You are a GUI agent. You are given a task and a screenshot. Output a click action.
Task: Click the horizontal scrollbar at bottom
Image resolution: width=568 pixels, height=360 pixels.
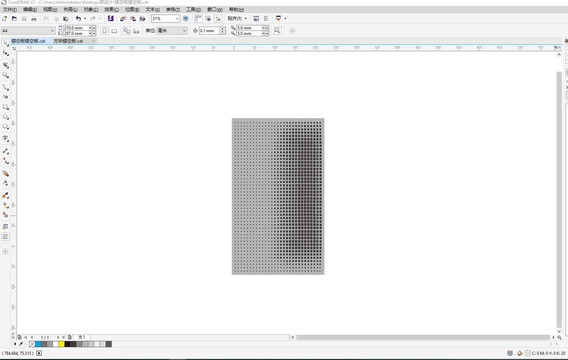pos(422,337)
